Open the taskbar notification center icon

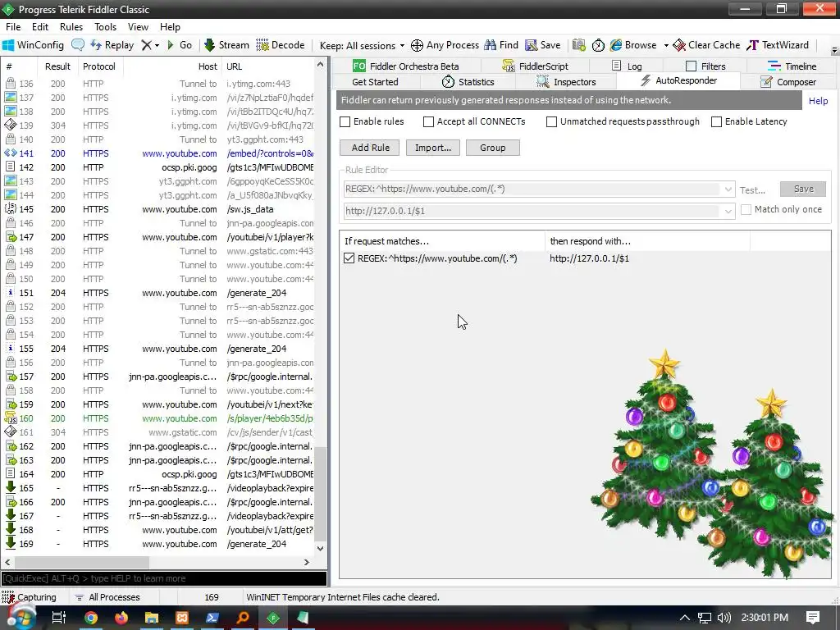coord(813,618)
